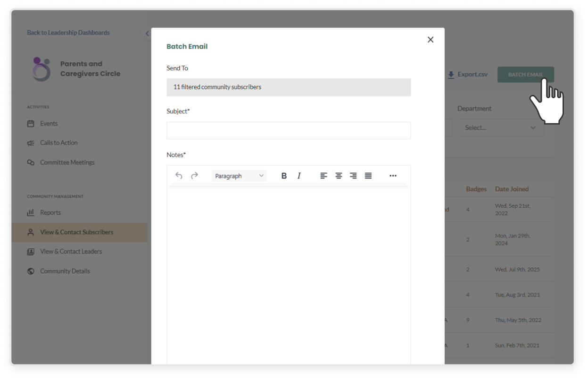The height and width of the screenshot is (380, 588).
Task: Open the Department Select dropdown
Action: (x=500, y=127)
